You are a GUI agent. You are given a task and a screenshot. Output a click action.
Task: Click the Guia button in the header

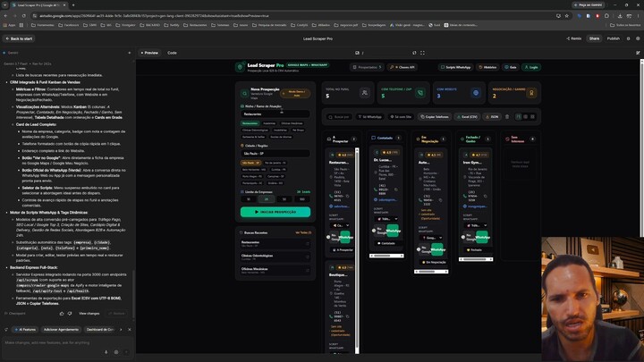pyautogui.click(x=511, y=67)
